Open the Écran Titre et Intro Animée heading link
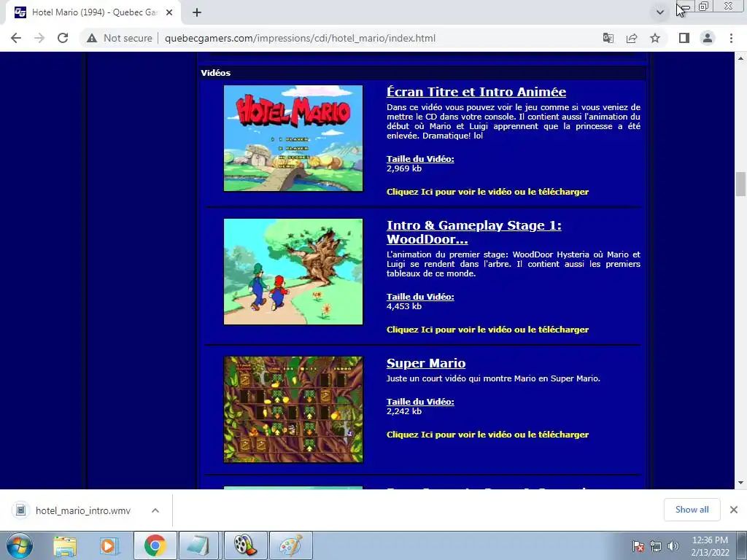747x560 pixels. [x=476, y=91]
